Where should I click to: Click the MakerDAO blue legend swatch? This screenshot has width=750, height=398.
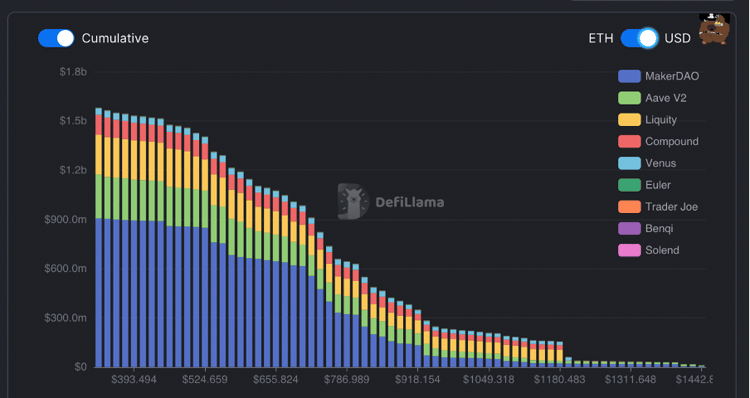coord(629,76)
